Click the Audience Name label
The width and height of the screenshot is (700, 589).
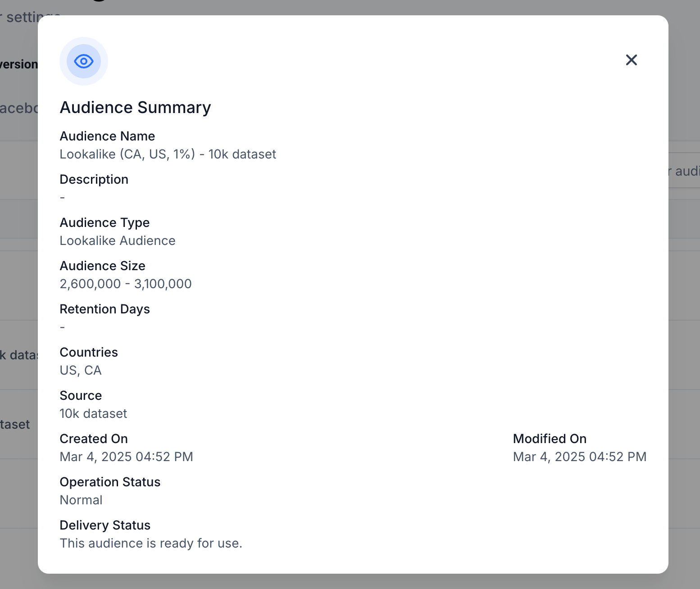tap(107, 136)
